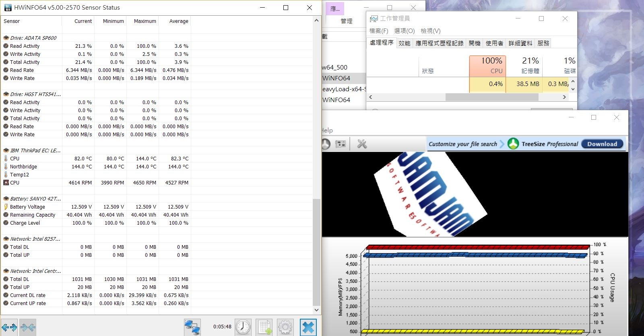Click Task Manager horizontal scrollbar right arrow
Screen dimensions: 644x336
click(564, 97)
